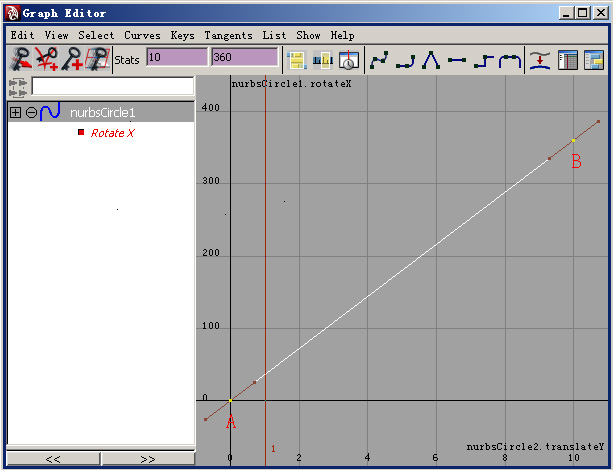Open the Keys menu
The height and width of the screenshot is (470, 613).
click(x=182, y=35)
